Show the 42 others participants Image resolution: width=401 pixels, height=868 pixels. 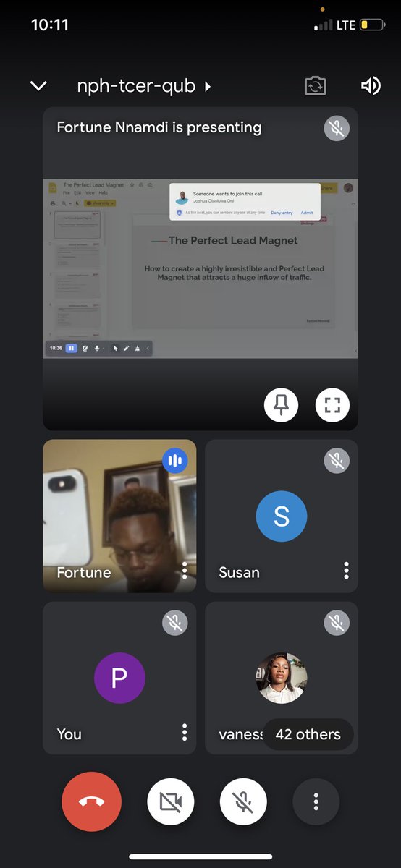[308, 734]
